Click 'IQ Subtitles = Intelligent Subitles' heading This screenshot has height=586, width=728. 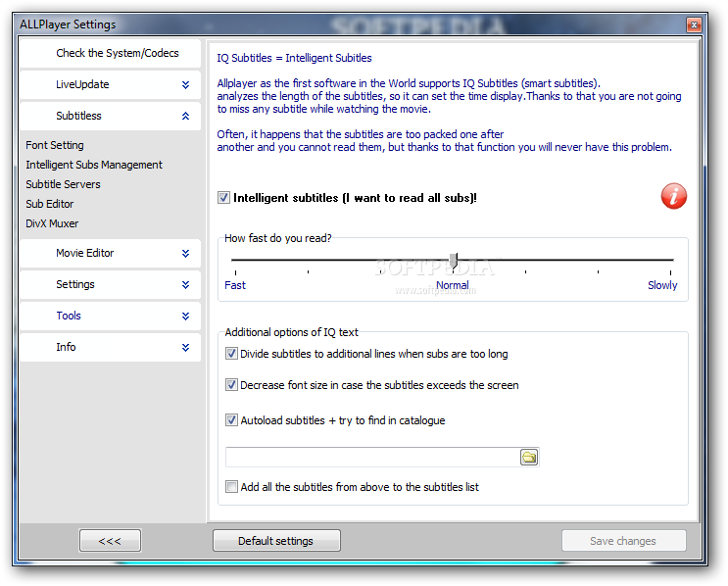click(294, 58)
